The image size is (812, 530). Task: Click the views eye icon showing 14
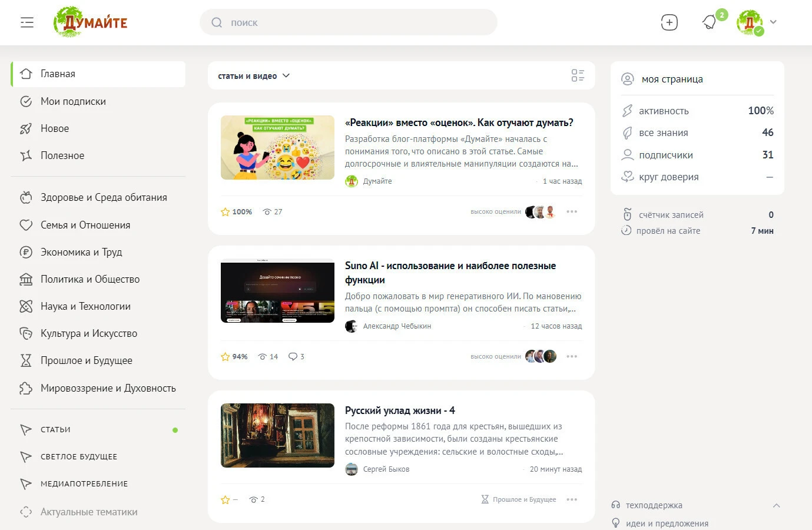(263, 357)
